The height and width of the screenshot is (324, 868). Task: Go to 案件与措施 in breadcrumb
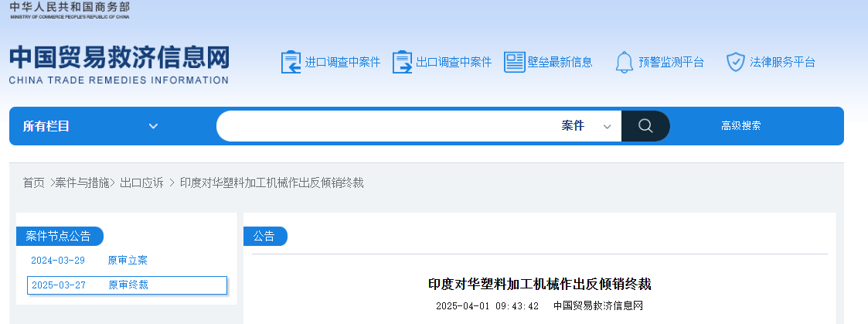pos(82,182)
